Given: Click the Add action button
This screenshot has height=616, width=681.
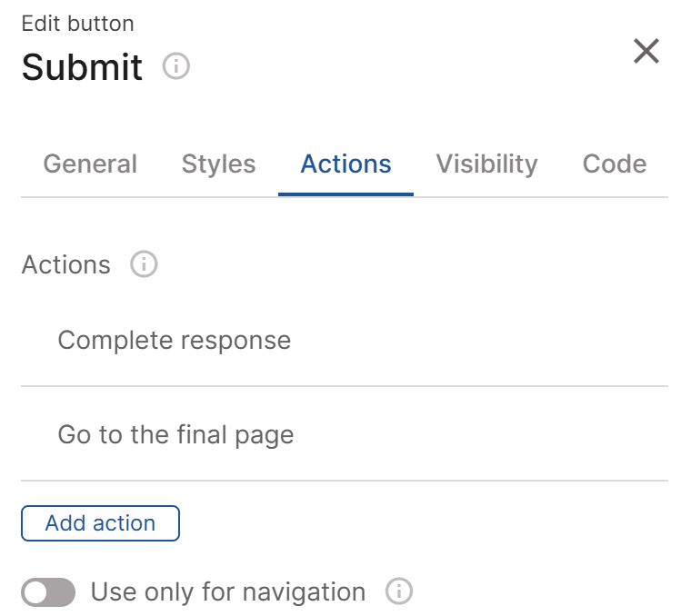Looking at the screenshot, I should [100, 523].
